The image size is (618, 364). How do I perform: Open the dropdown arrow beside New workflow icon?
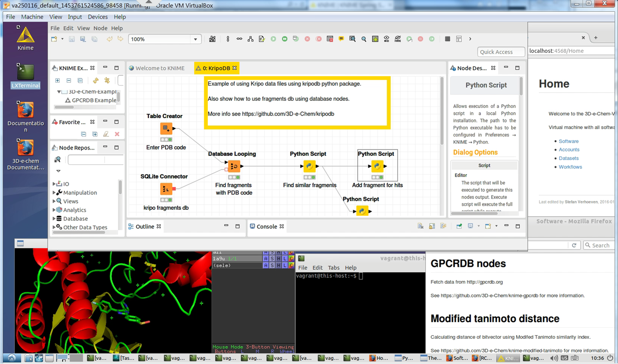pyautogui.click(x=62, y=39)
